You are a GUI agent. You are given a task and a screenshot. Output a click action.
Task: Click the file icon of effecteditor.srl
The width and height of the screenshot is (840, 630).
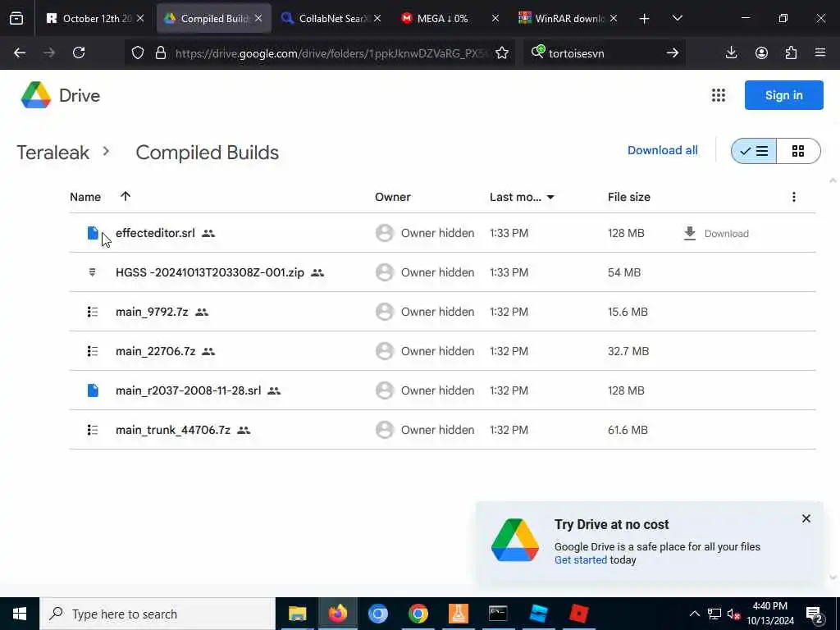93,232
